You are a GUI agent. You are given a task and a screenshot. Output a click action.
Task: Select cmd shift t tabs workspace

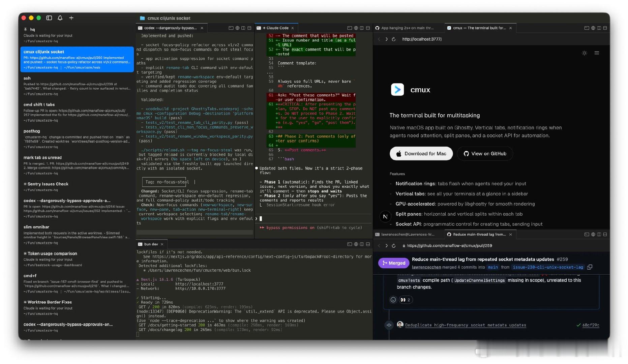coord(77,112)
